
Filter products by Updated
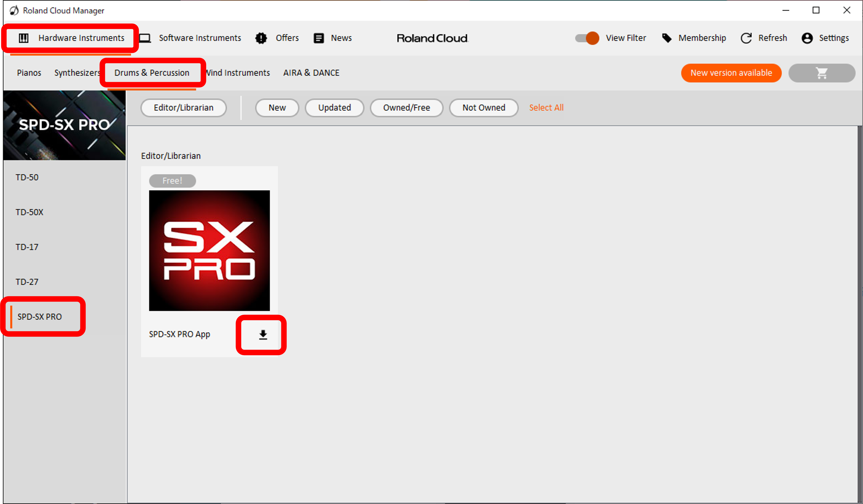tap(334, 108)
